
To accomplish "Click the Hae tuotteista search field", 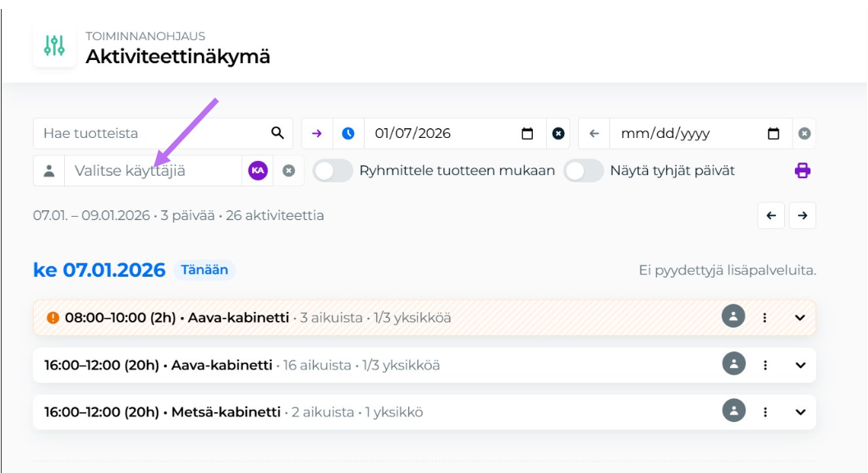I will [x=152, y=133].
